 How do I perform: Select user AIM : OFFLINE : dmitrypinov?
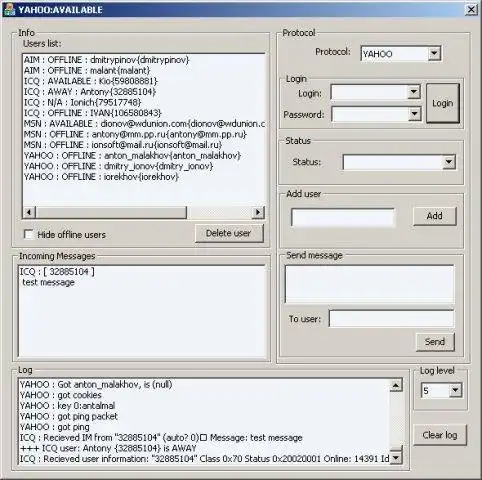pos(106,60)
